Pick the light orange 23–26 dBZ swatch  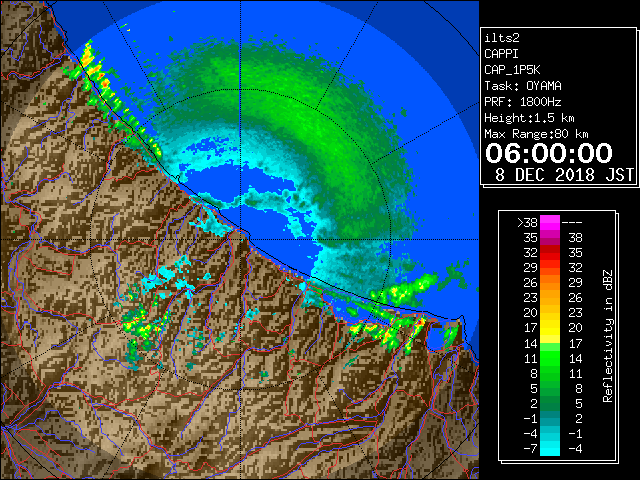click(x=550, y=298)
